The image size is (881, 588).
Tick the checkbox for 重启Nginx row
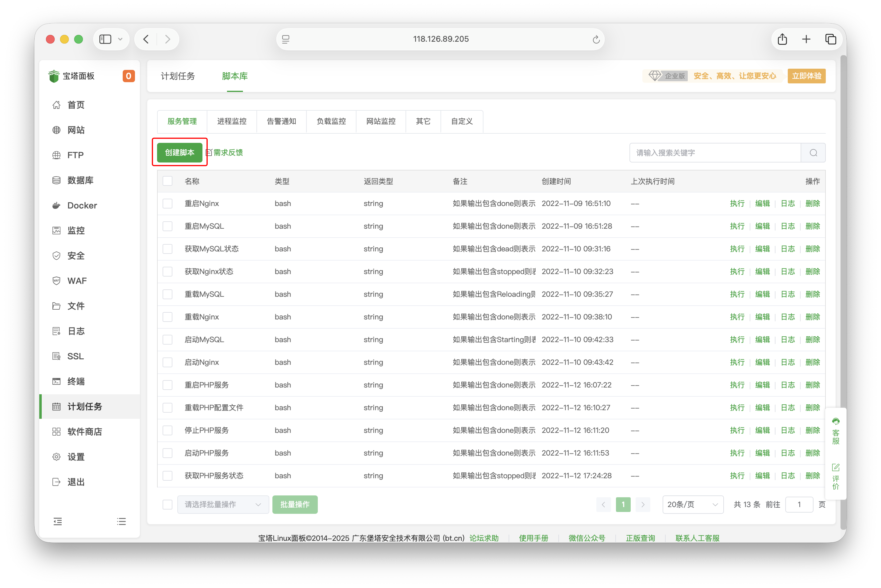pos(167,204)
